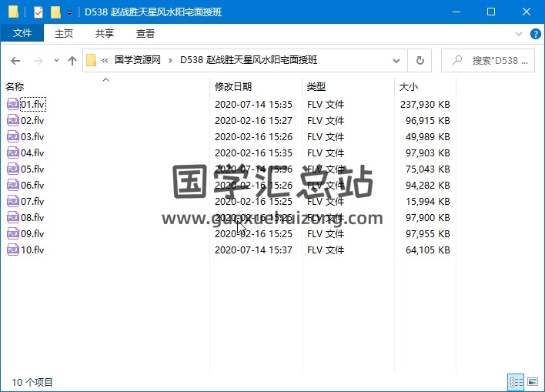Click the file name 07.flv
545x392 pixels.
[32, 202]
